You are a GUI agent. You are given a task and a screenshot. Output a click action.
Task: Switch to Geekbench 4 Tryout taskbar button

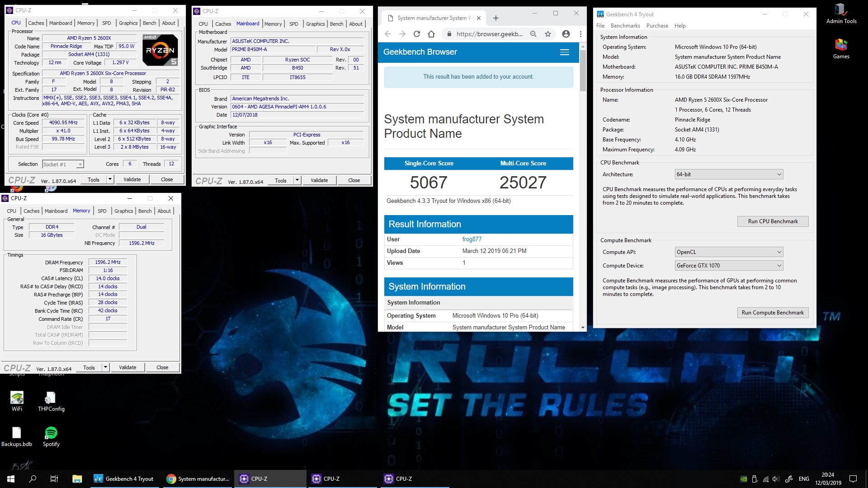124,479
